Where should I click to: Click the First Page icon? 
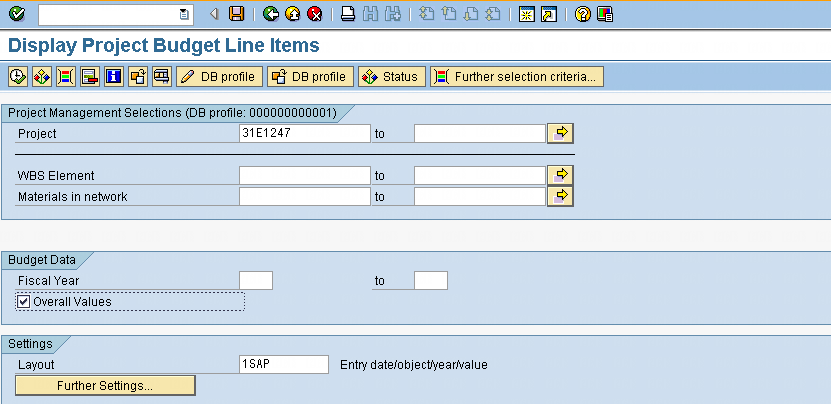coord(427,14)
